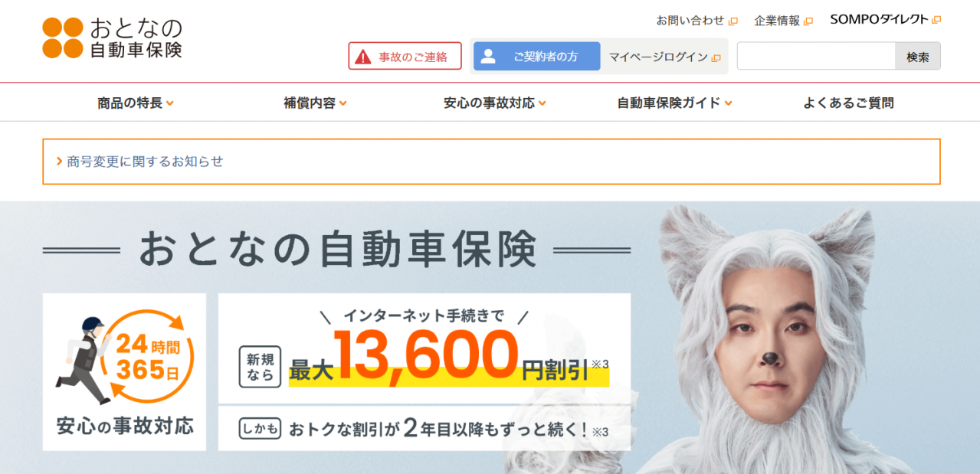Click the red warning triangle accident icon

pyautogui.click(x=363, y=57)
